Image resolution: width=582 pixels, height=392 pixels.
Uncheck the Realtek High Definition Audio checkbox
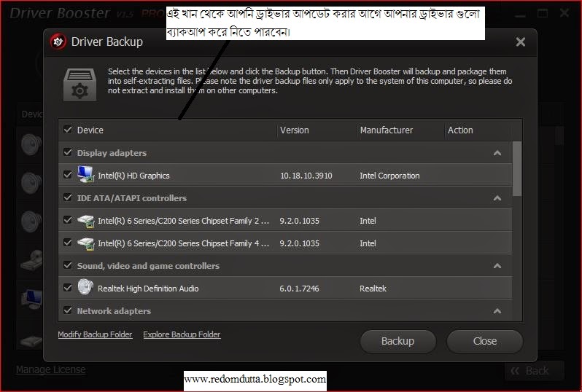coord(68,288)
